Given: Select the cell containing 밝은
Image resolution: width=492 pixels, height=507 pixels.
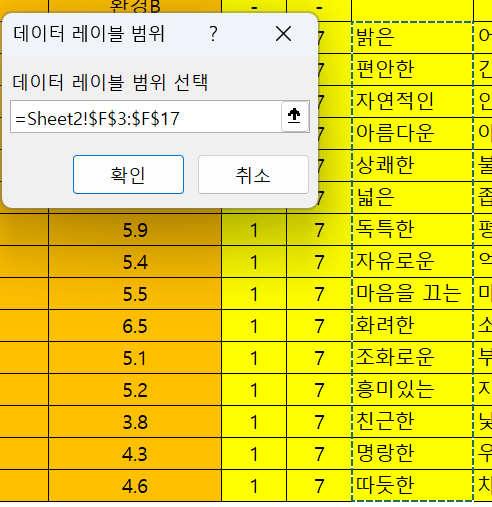Looking at the screenshot, I should [x=412, y=37].
